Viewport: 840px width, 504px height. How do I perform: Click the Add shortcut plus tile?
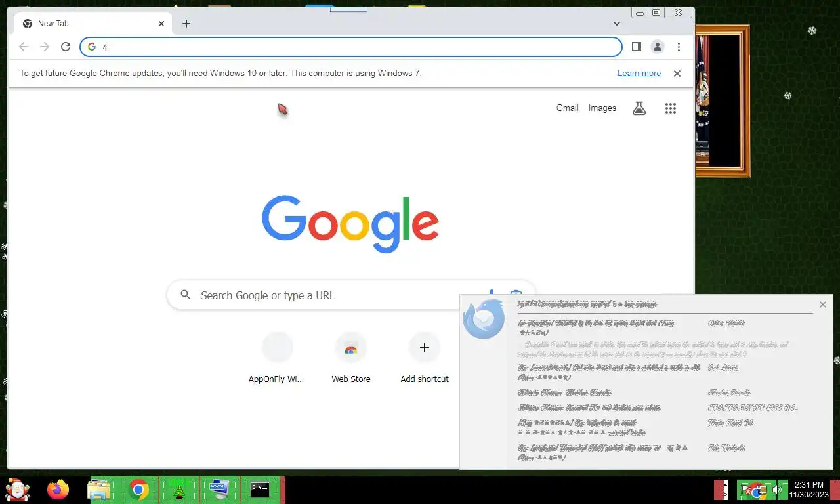425,358
